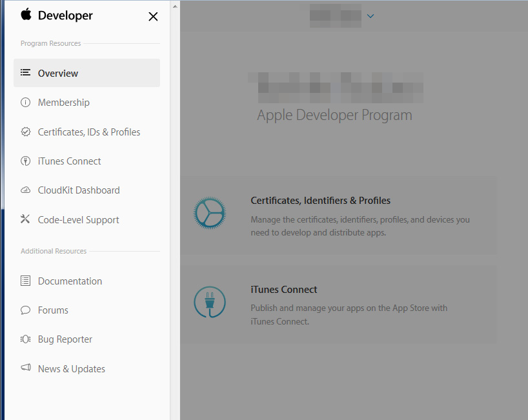Click the gear icon for Certificates, Identifiers & Profiles
528x420 pixels.
point(209,213)
